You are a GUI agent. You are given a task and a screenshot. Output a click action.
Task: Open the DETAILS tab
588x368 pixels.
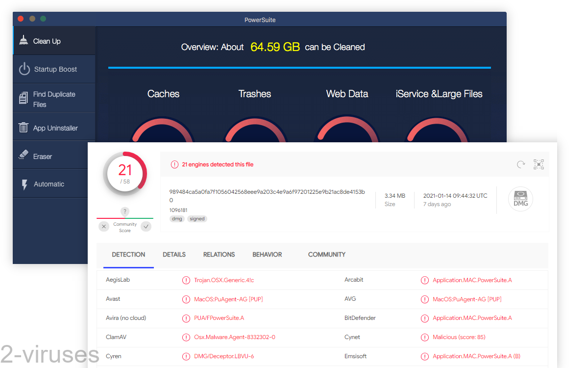click(x=174, y=255)
